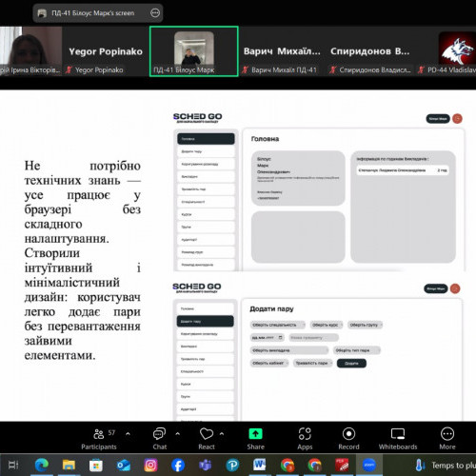Select Ірина Вікторівна's video tile

pyautogui.click(x=30, y=51)
